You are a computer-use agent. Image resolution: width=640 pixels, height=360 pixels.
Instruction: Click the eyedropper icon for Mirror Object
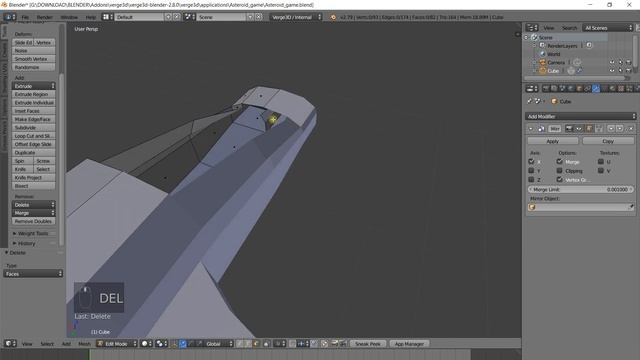(631, 207)
